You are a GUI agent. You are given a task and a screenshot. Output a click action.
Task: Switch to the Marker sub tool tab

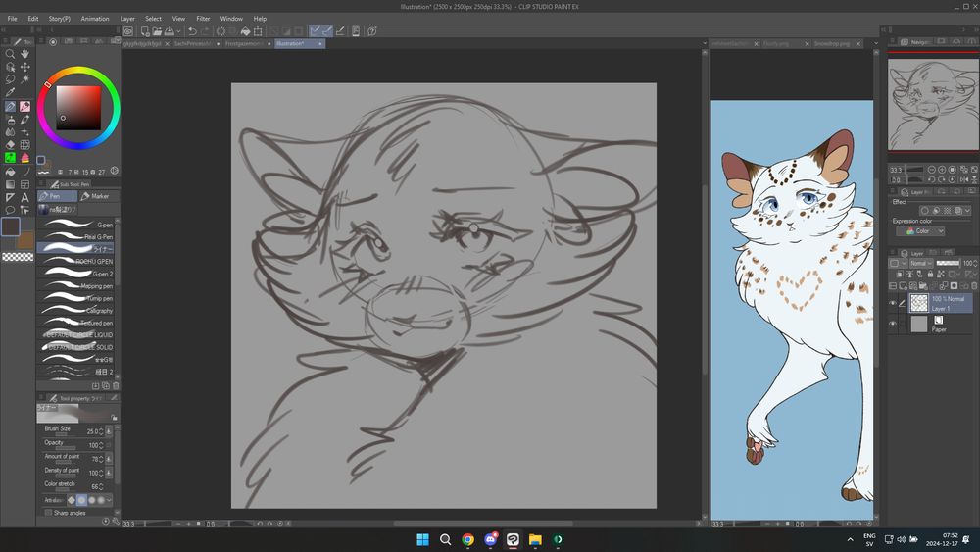tap(98, 196)
